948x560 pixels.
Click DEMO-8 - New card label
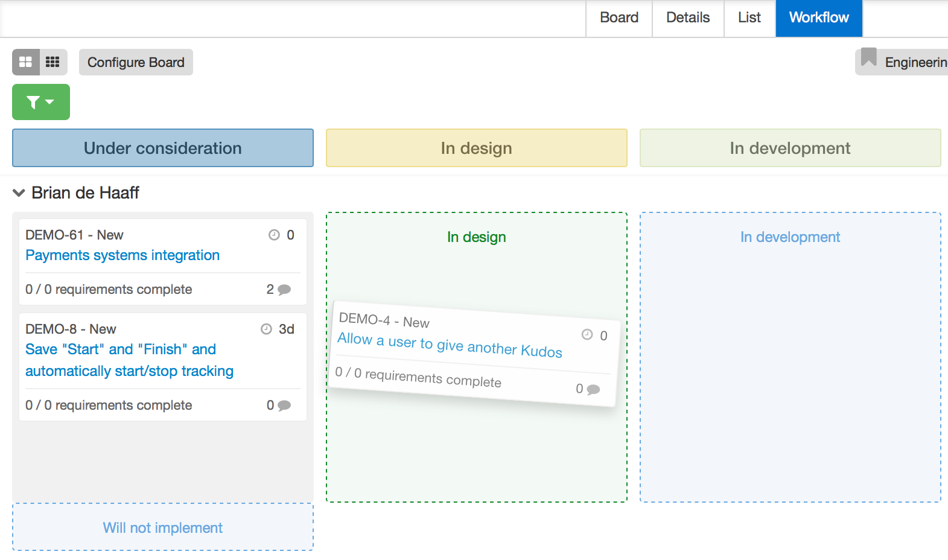[71, 329]
